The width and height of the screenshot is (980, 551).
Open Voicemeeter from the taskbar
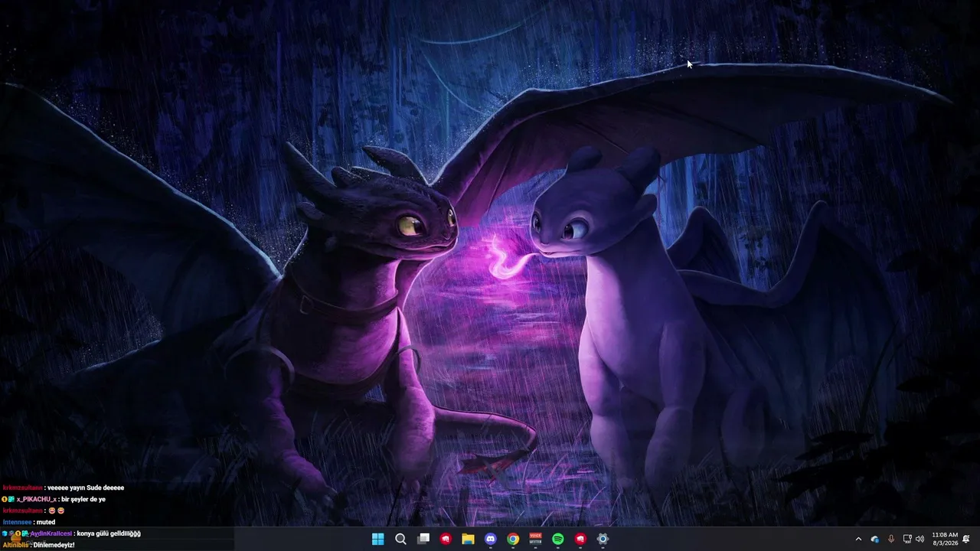[535, 539]
